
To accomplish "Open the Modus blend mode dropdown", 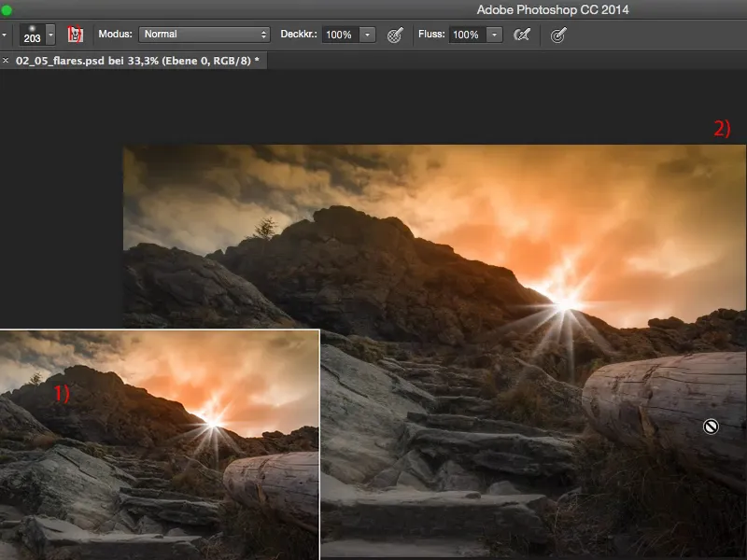I will click(204, 35).
